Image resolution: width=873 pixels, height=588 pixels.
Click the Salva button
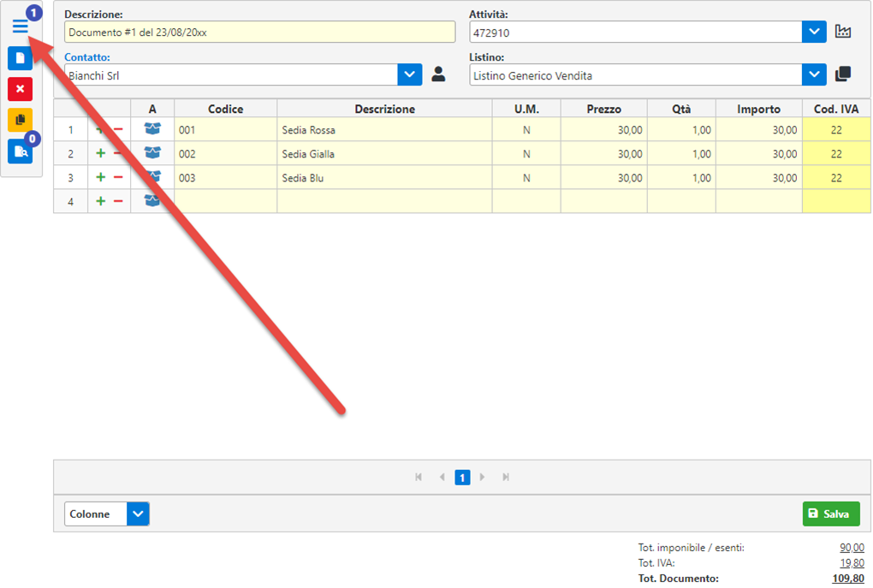pos(831,514)
